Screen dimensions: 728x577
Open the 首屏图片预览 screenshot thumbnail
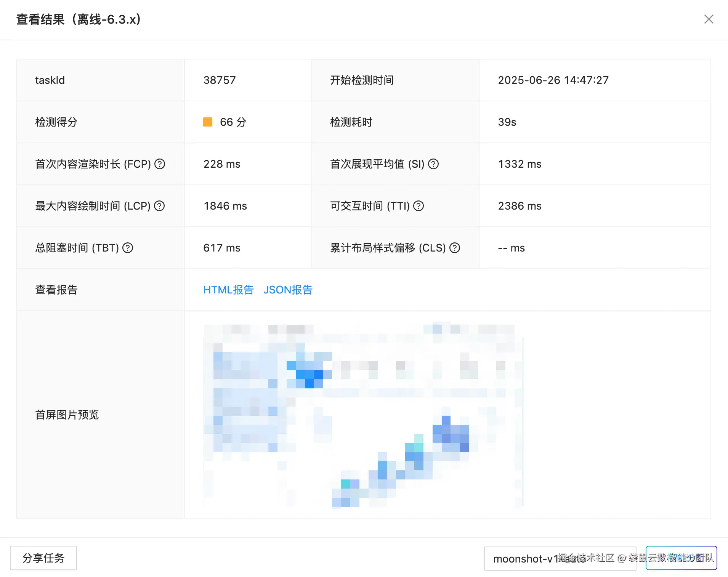(x=364, y=415)
